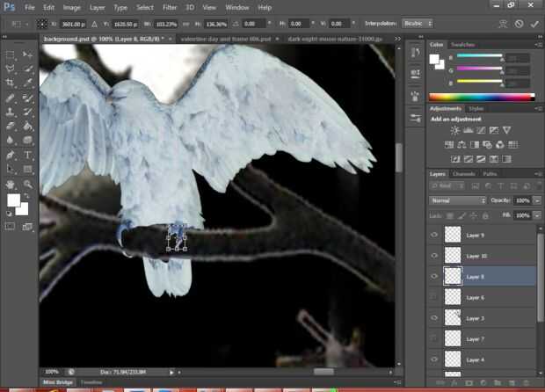Open the Normal blend mode dropdown

point(457,200)
